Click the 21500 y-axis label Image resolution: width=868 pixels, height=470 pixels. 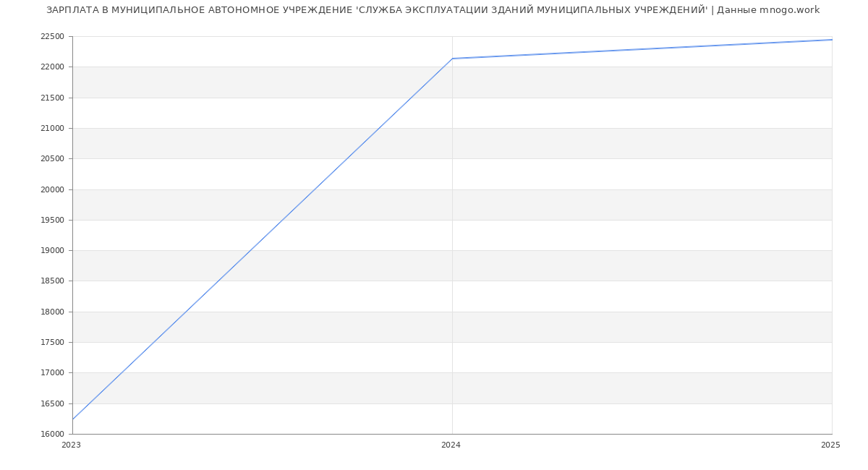click(x=52, y=98)
